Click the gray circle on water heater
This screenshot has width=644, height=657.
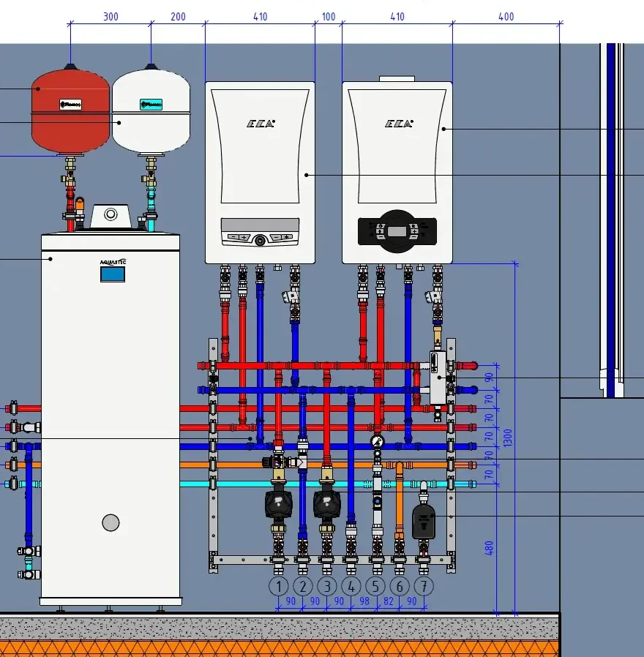(x=111, y=522)
